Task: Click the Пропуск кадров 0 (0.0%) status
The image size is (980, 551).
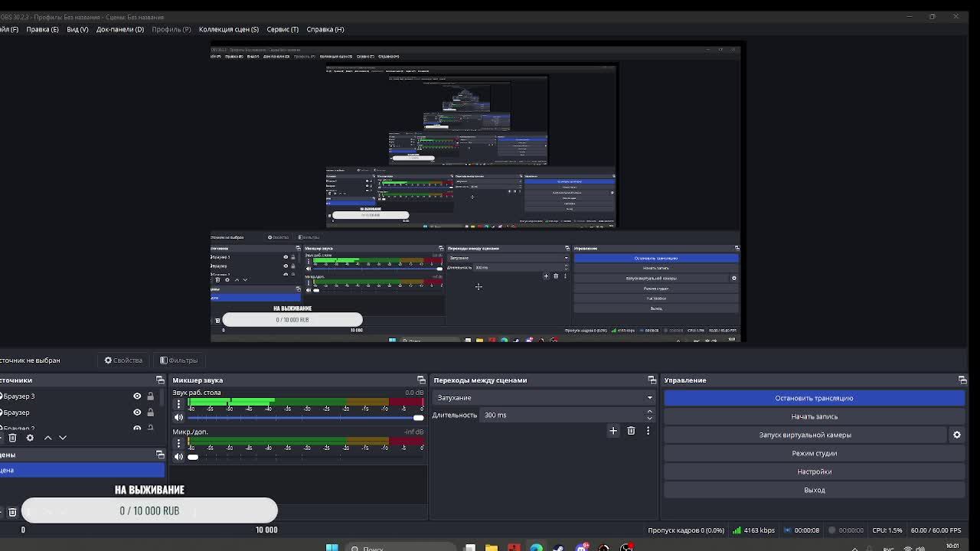Action: pyautogui.click(x=686, y=530)
